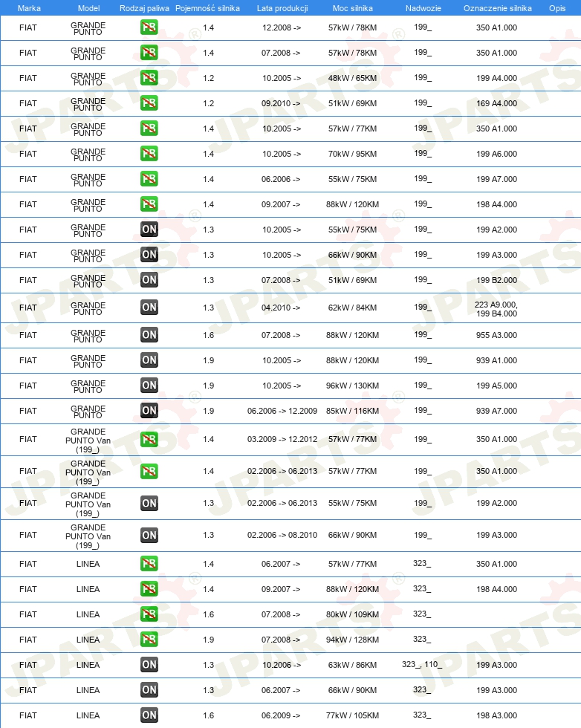This screenshot has width=581, height=728.
Task: Click the Nadwozie column header
Action: point(423,8)
